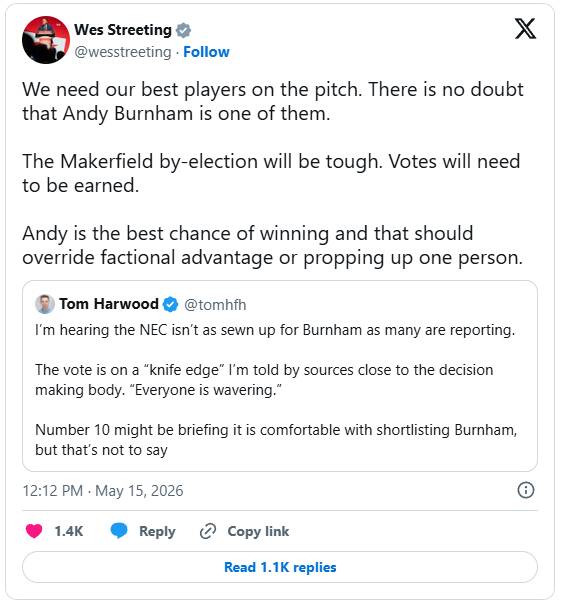Click Wes Streeting's profile avatar

point(46,40)
